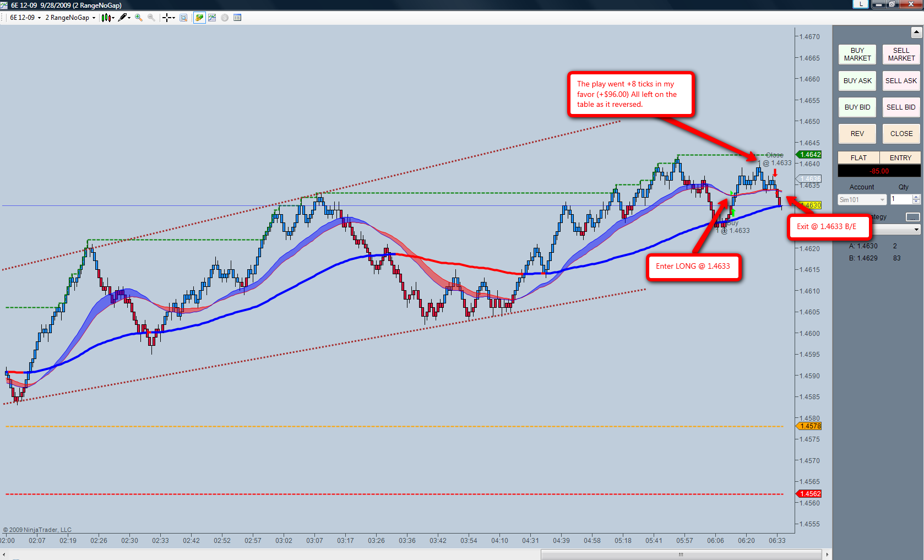Toggle the Chart Trader panel icon
The image size is (924, 560).
click(199, 18)
